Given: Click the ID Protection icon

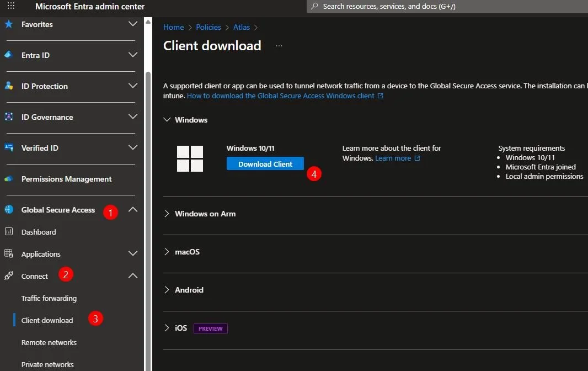Looking at the screenshot, I should (x=9, y=86).
